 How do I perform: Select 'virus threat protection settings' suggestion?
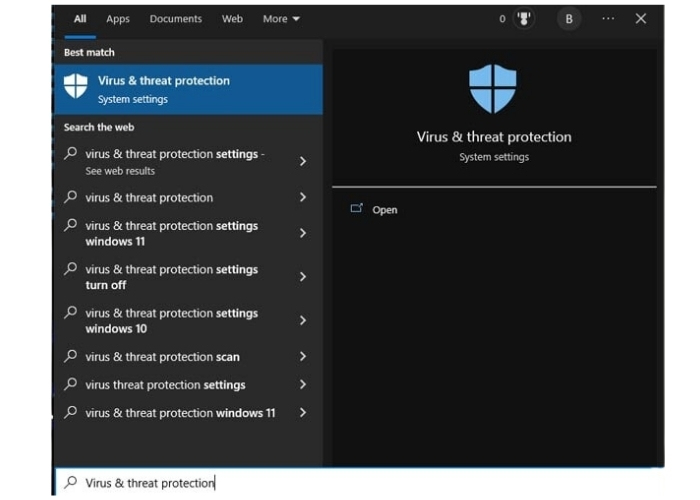(x=188, y=385)
